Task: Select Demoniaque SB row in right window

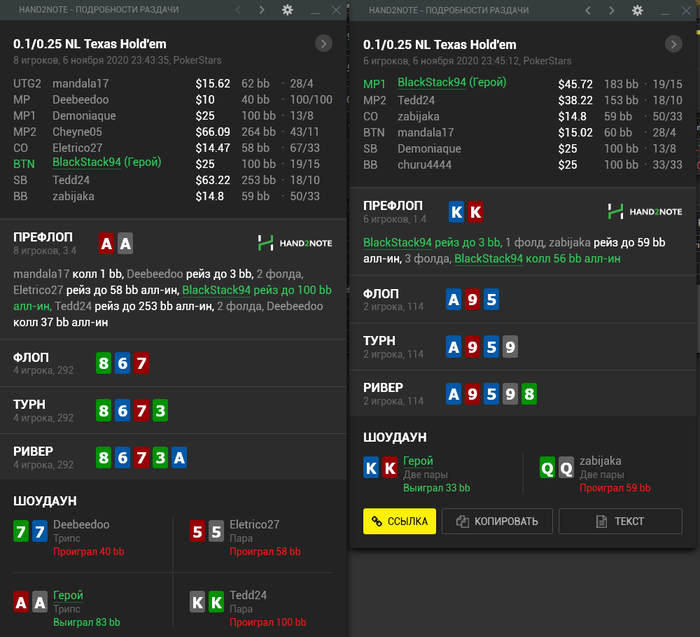Action: [523, 149]
